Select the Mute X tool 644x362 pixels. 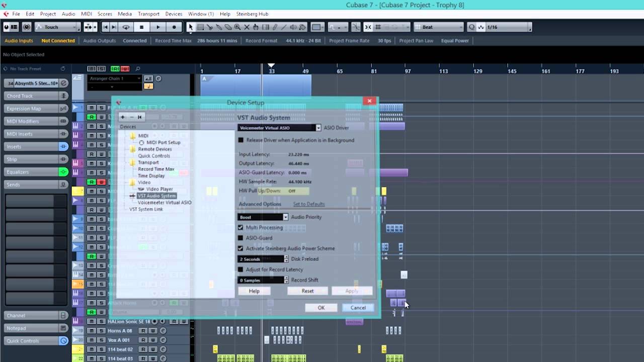click(x=247, y=27)
